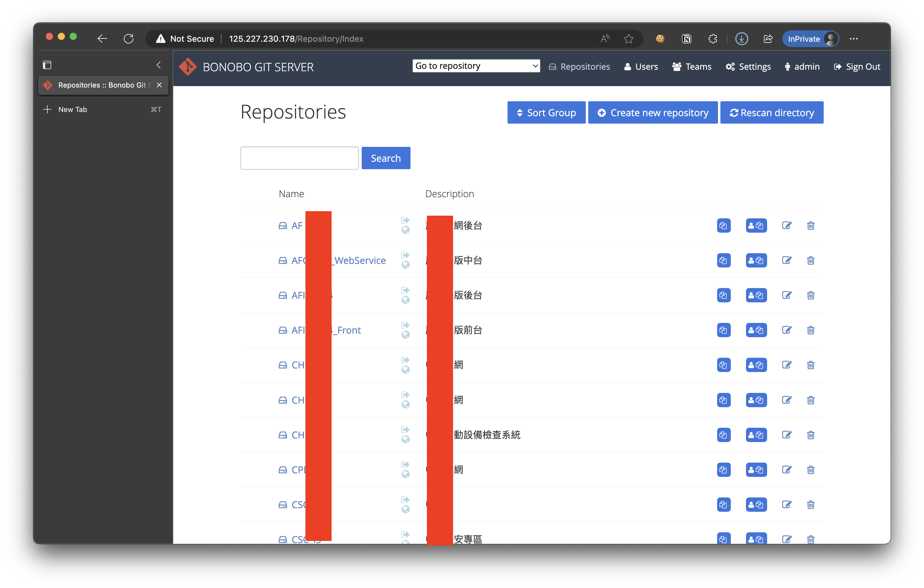Click the Sort Group button

(546, 113)
